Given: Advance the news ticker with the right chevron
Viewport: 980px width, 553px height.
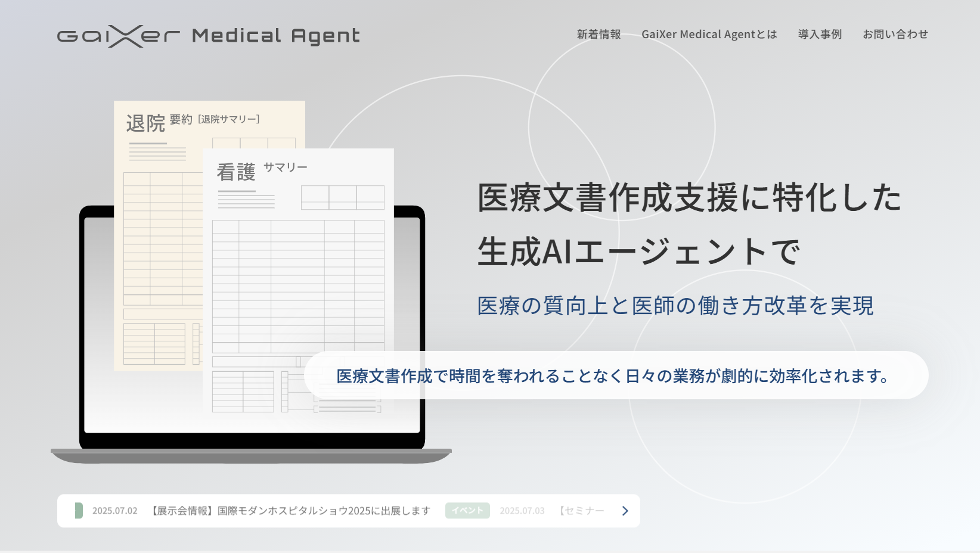Looking at the screenshot, I should pyautogui.click(x=625, y=511).
